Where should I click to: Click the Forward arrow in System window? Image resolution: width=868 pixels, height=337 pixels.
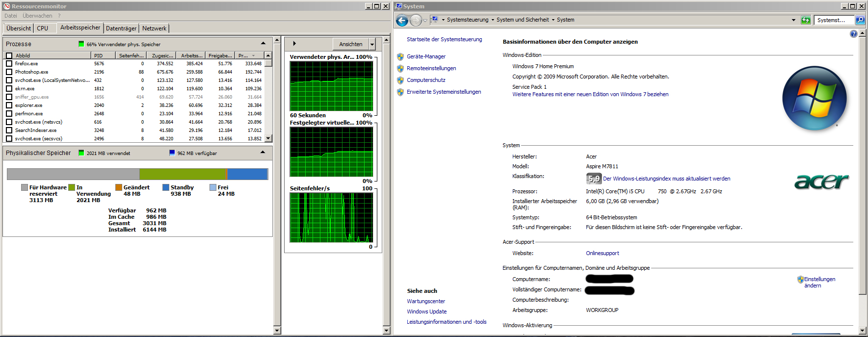click(416, 21)
